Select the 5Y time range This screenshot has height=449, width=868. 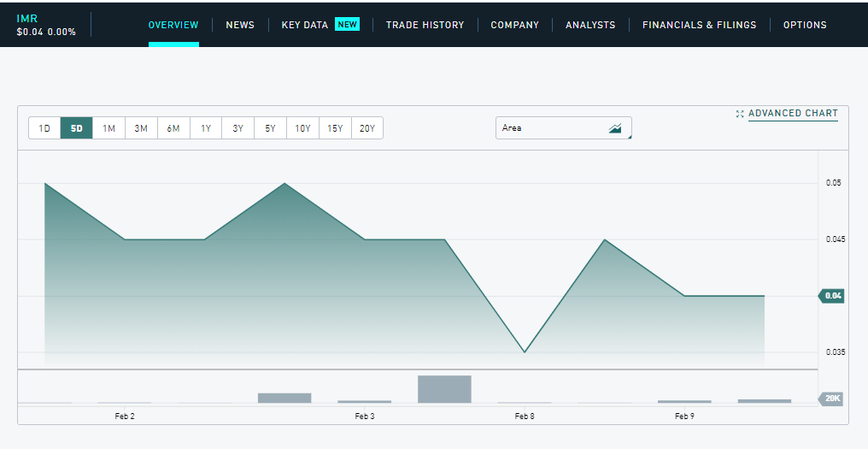click(270, 128)
